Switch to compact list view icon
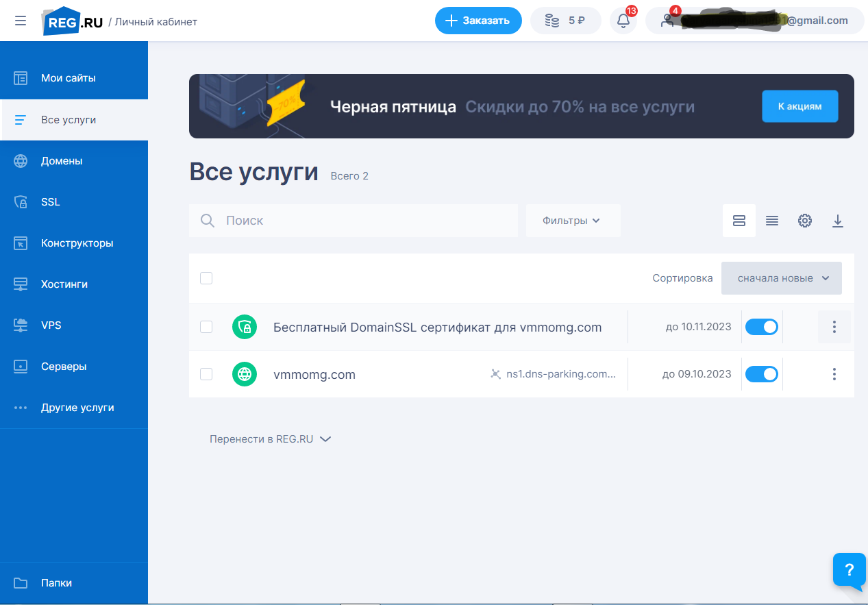Image resolution: width=868 pixels, height=605 pixels. tap(771, 221)
